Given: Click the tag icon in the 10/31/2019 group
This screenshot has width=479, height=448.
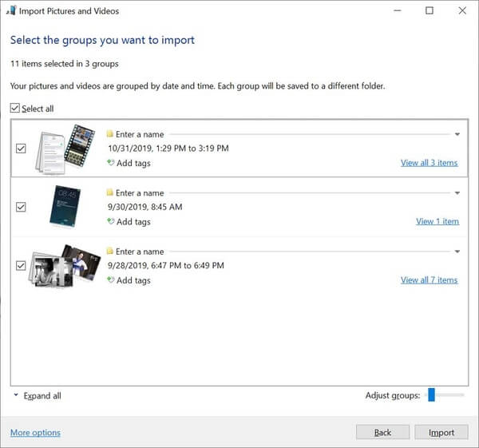Looking at the screenshot, I should click(x=110, y=163).
